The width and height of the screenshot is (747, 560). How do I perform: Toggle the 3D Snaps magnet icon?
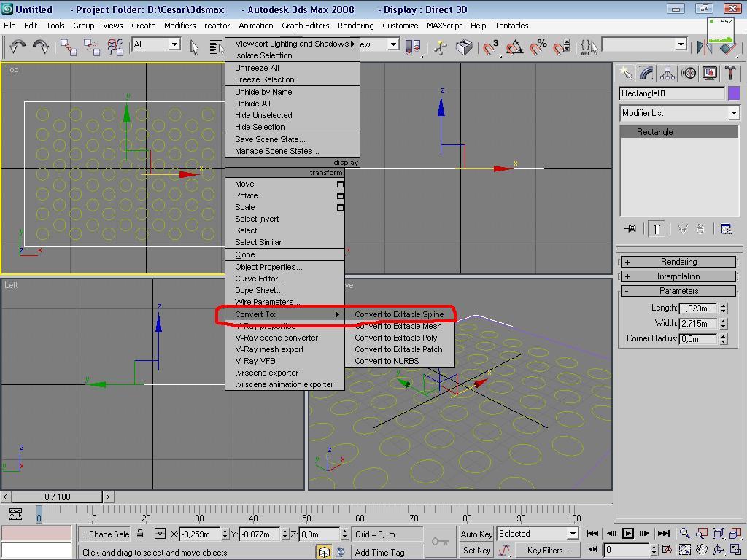point(490,47)
